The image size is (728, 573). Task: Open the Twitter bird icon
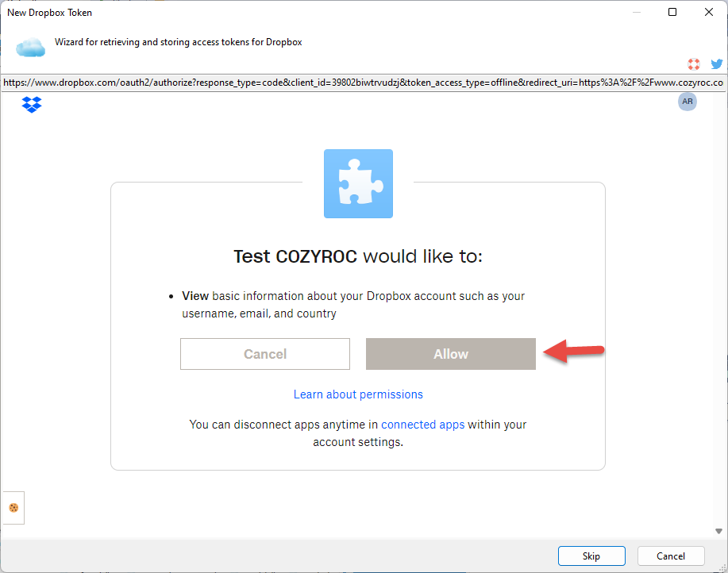716,64
